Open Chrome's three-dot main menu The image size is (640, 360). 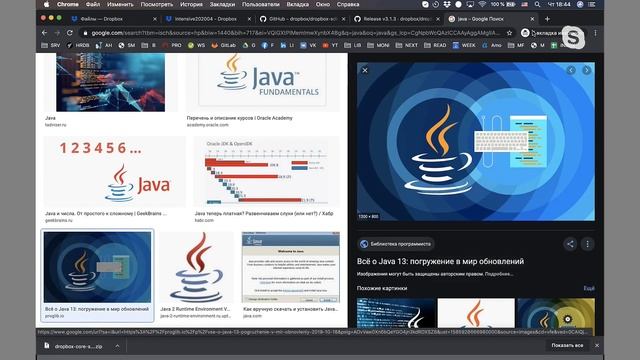(595, 33)
